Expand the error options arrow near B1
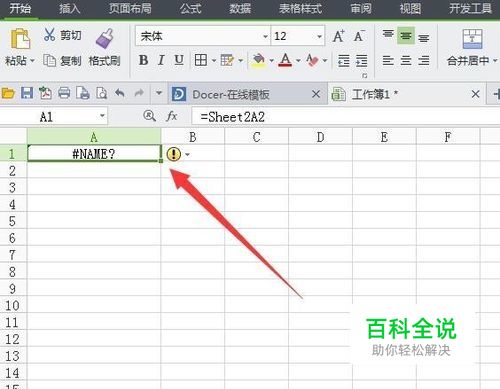Image resolution: width=500 pixels, height=389 pixels. pos(187,155)
